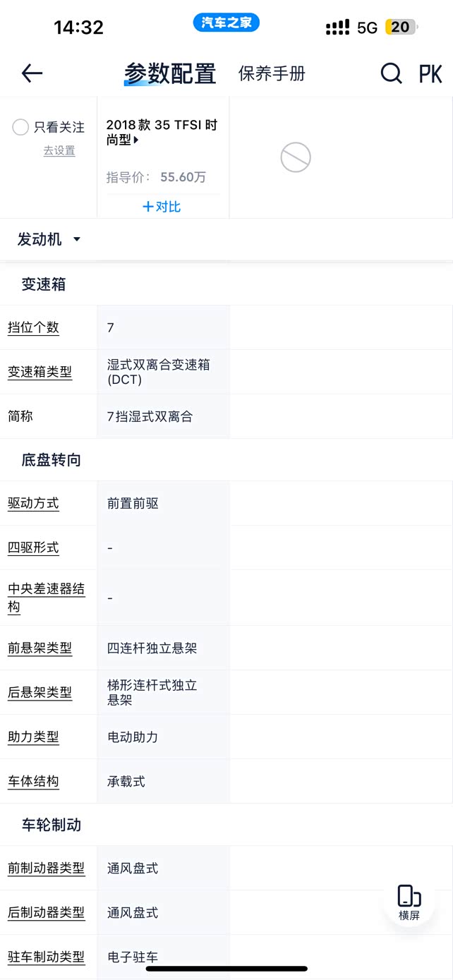Tap the 指导价 55.60万 price text
The width and height of the screenshot is (453, 980).
[x=157, y=177]
